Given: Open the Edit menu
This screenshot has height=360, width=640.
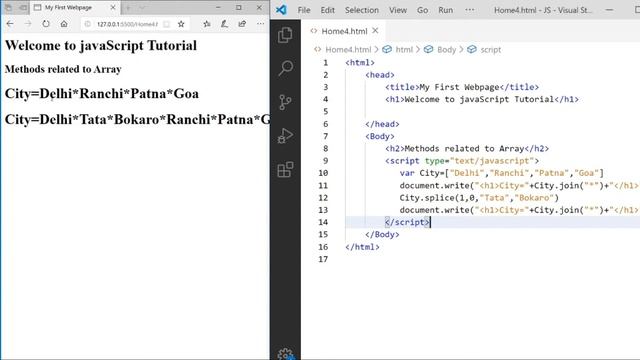Looking at the screenshot, I should click(327, 10).
